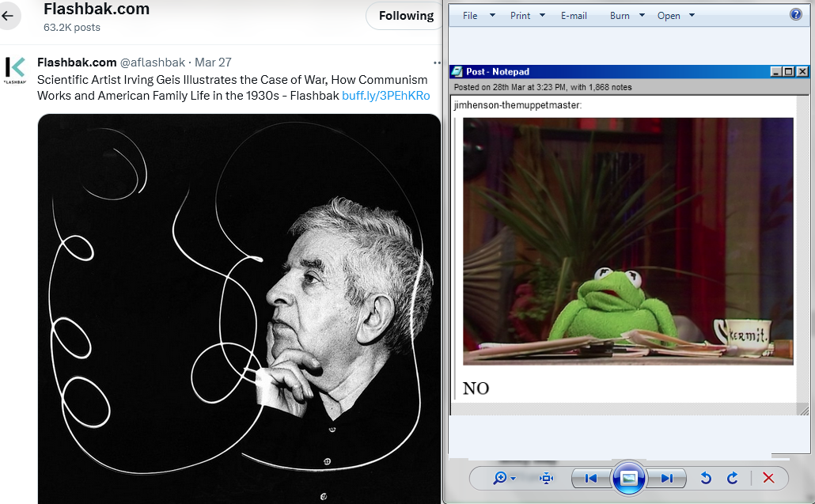815x504 pixels.
Task: Maximize the Post - Notepad window
Action: (788, 72)
